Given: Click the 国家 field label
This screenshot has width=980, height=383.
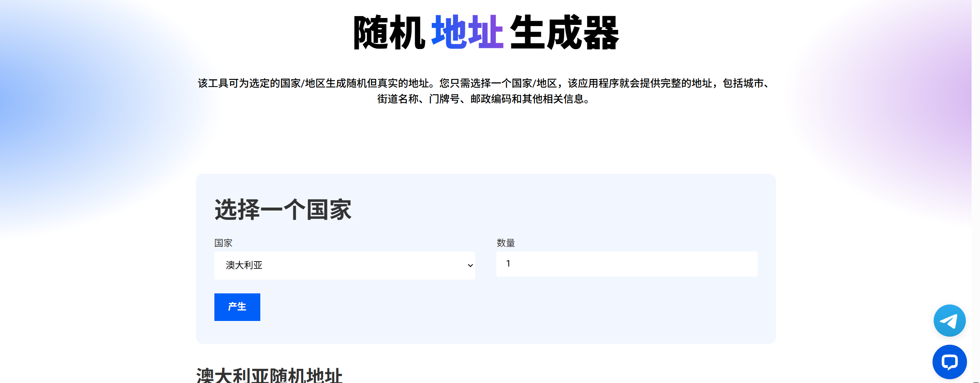Looking at the screenshot, I should (223, 243).
